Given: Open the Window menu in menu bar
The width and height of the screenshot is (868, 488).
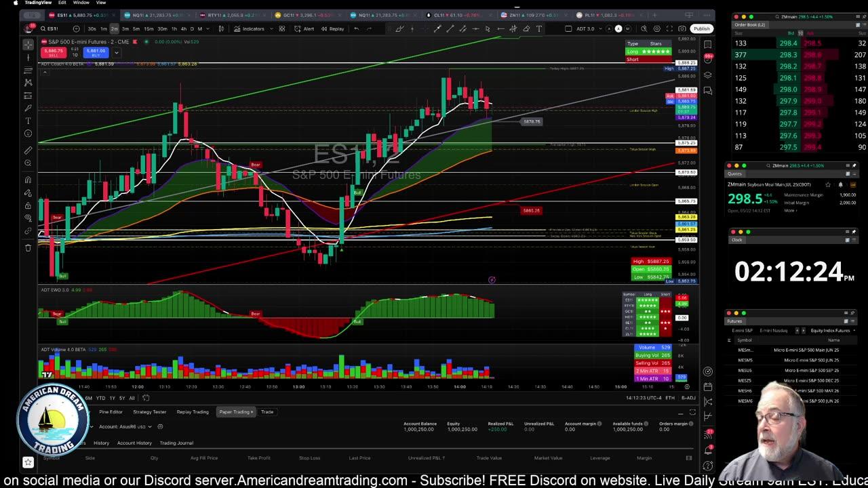Looking at the screenshot, I should [81, 3].
